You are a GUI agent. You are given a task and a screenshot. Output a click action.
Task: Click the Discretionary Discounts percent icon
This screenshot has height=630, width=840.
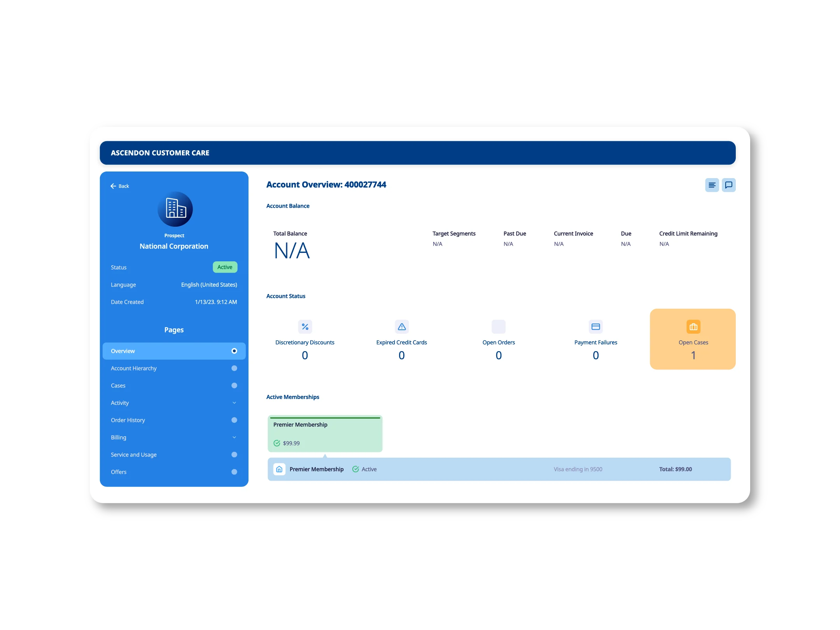pyautogui.click(x=305, y=327)
